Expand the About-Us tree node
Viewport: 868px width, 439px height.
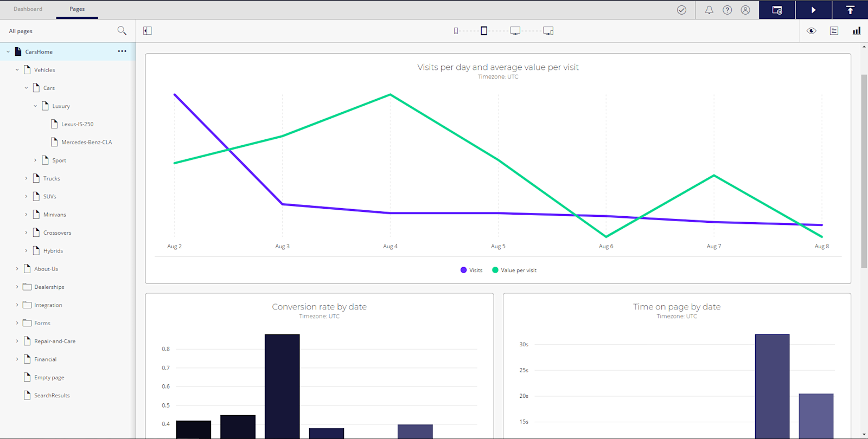[17, 269]
